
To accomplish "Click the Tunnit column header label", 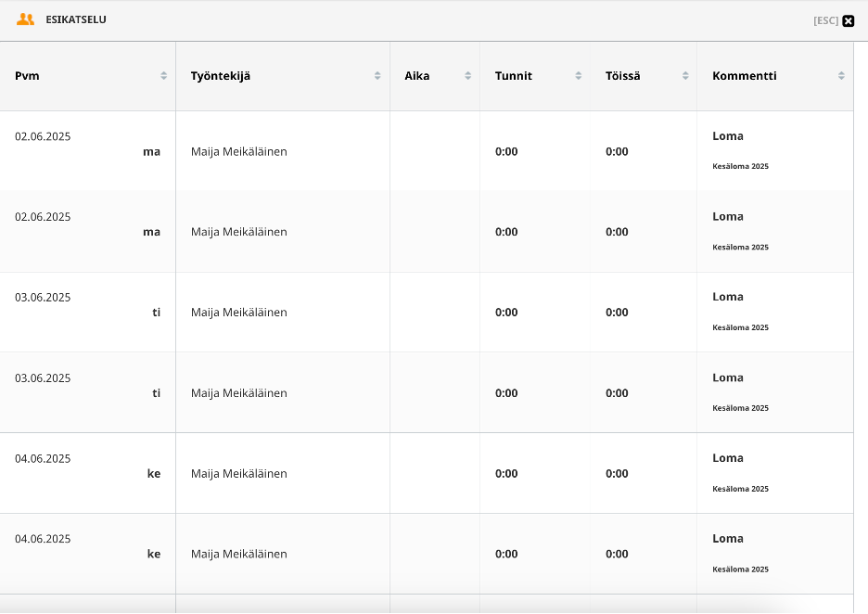I will (513, 76).
